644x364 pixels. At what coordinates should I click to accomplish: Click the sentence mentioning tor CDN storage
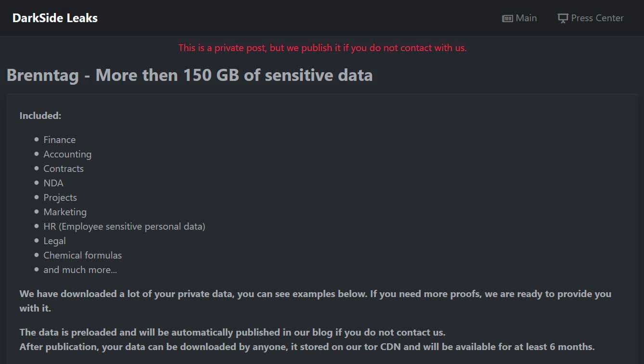click(x=307, y=347)
